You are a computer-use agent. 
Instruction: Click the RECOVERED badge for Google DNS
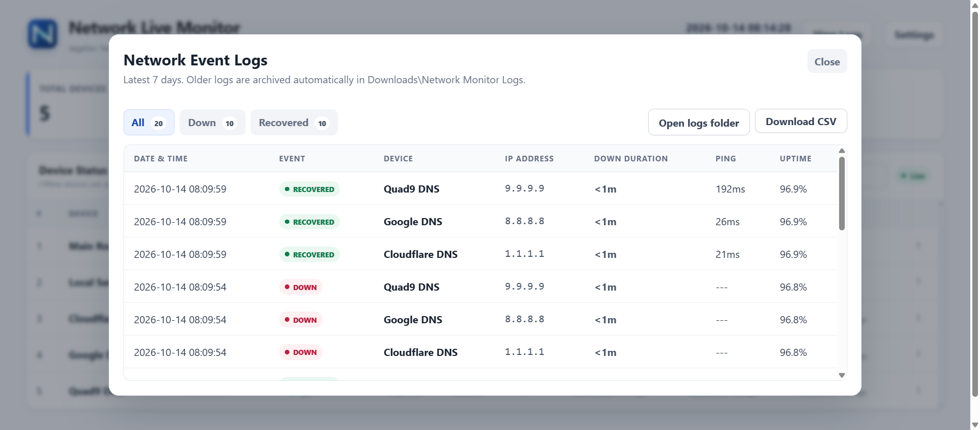pyautogui.click(x=309, y=222)
